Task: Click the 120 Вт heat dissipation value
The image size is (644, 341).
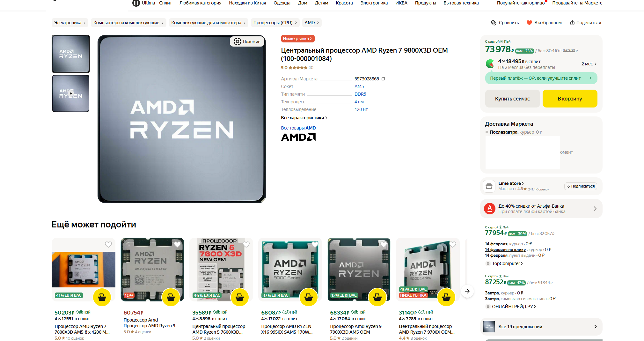Action: 361,109
